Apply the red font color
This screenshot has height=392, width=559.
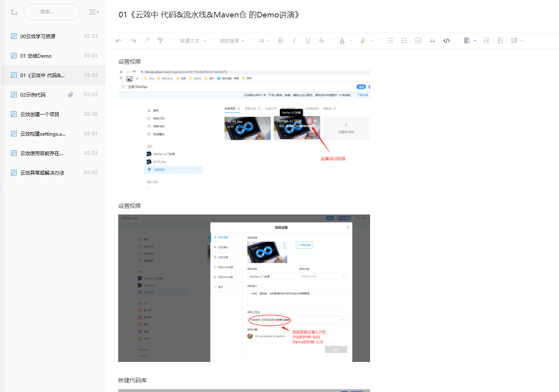342,41
